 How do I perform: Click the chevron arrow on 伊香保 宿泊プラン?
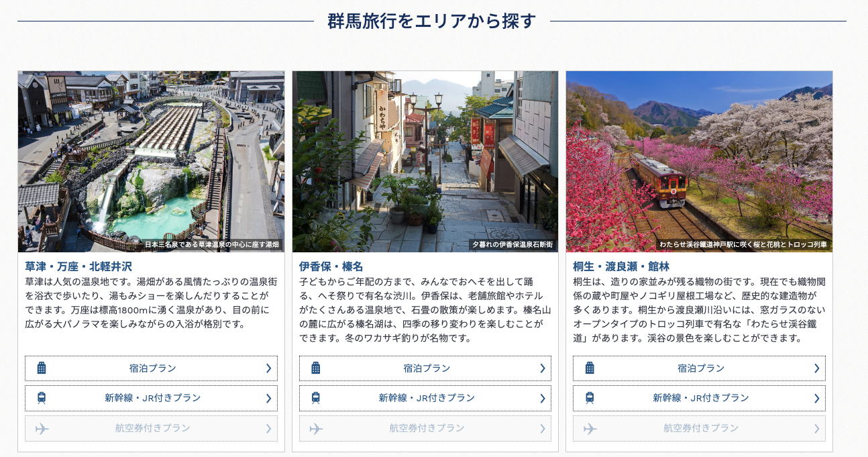tap(542, 368)
